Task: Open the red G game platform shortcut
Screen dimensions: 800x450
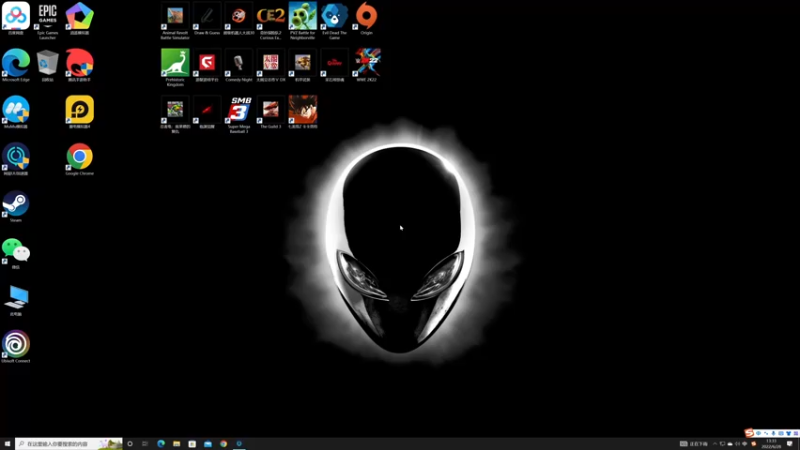Action: point(207,65)
